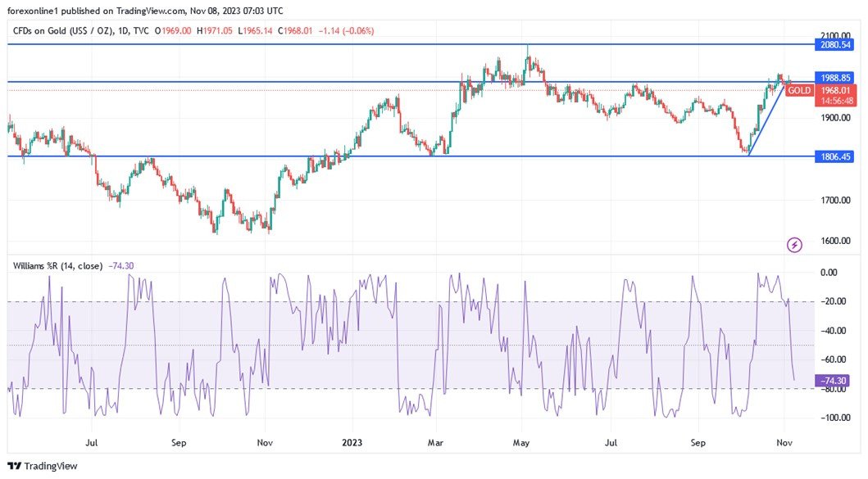Click the 2080.54 high price label
868x479 pixels.
click(834, 45)
